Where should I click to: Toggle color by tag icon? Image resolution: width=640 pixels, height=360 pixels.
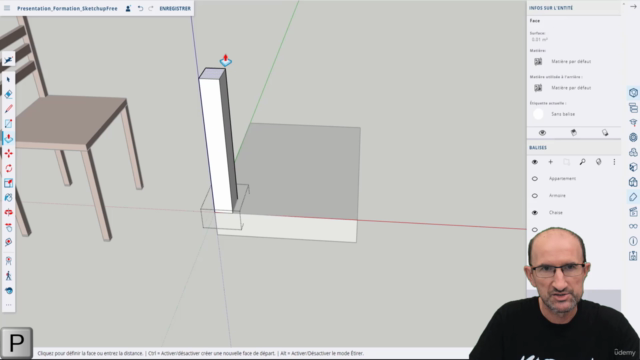coord(598,162)
